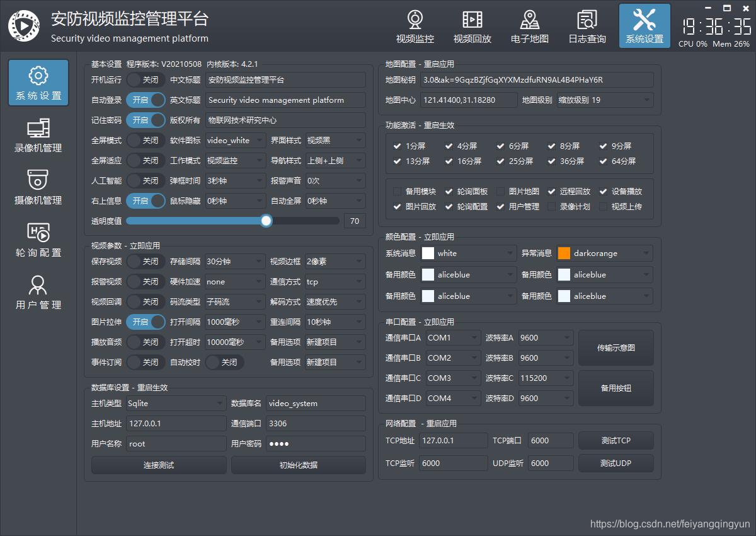
Task: Open the 电子地图 electronic map
Action: coord(529,25)
